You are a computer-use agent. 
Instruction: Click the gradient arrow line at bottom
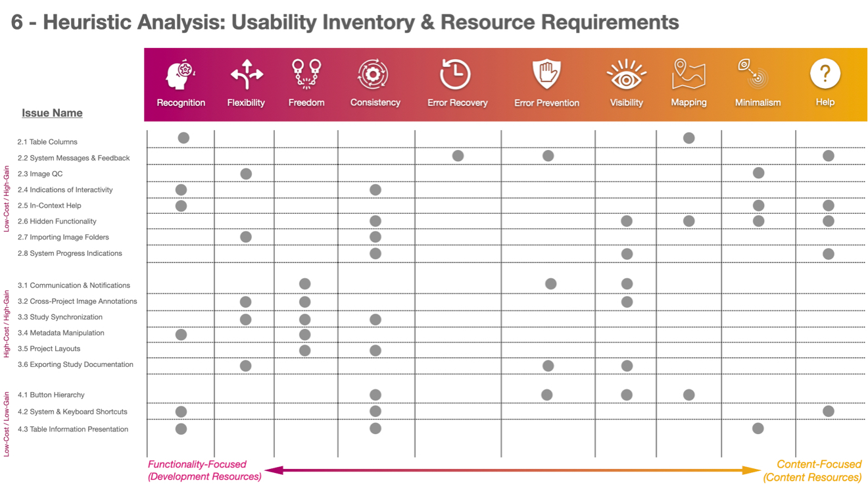tap(513, 470)
